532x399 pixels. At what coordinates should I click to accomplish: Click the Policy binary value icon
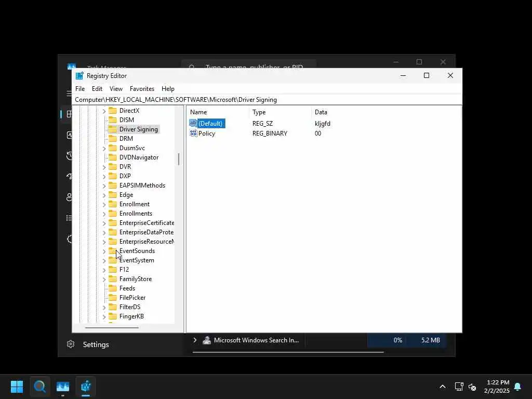(x=193, y=134)
